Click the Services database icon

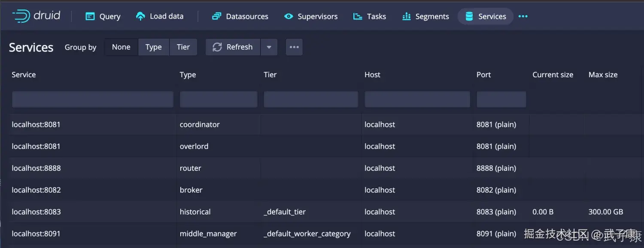click(x=470, y=17)
